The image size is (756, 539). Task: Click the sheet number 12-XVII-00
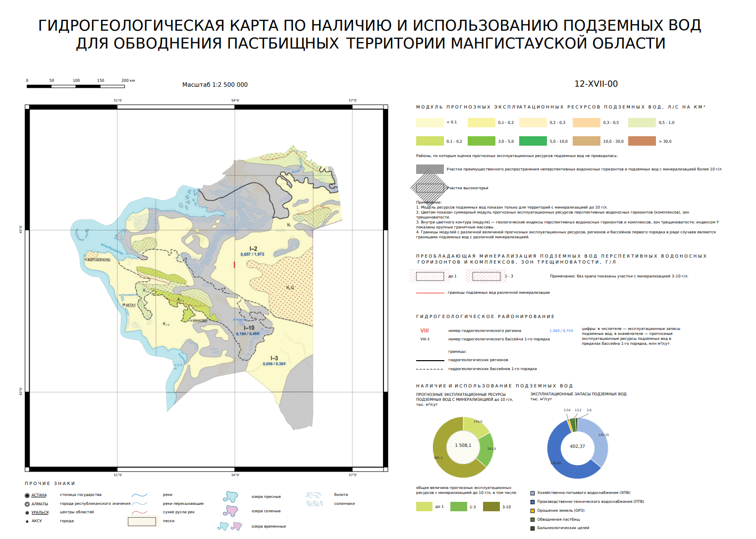[596, 84]
